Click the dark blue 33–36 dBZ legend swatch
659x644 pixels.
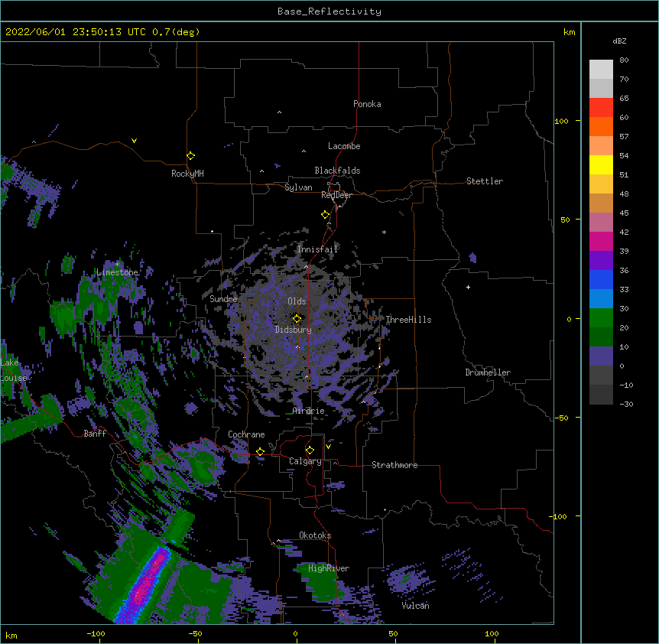pos(601,279)
